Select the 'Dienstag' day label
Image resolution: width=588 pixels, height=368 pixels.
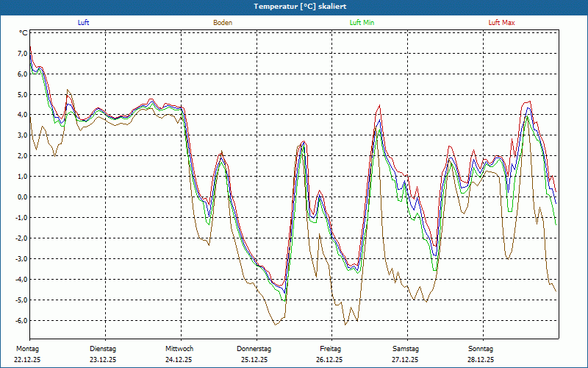click(x=103, y=349)
